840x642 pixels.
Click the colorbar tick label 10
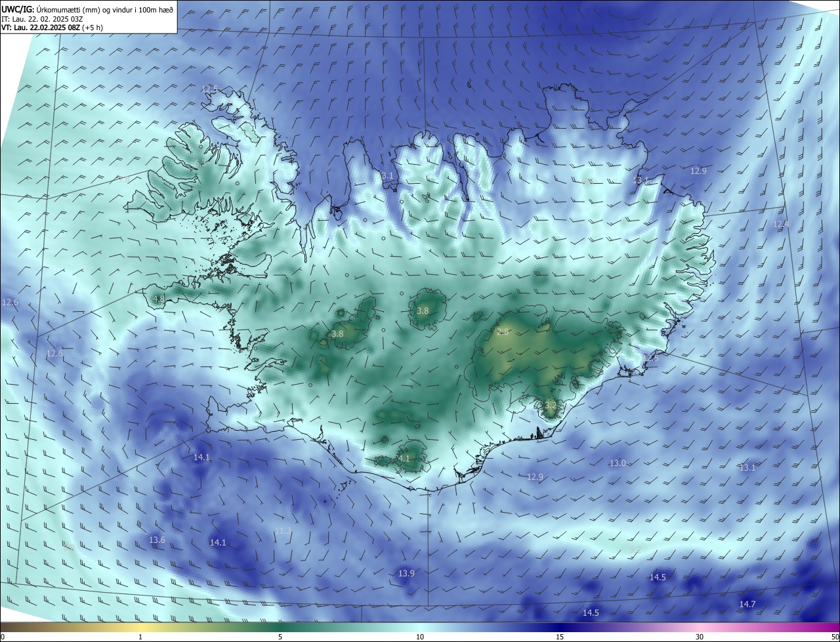[x=420, y=637]
